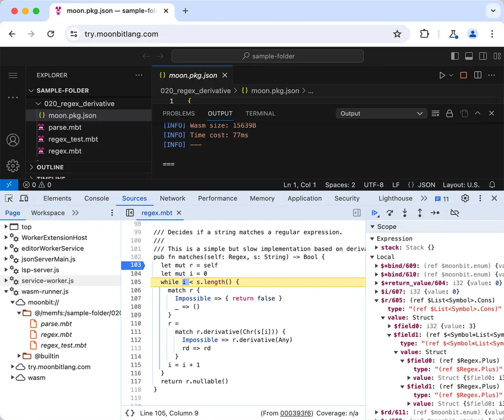Click the Step over next function call icon
This screenshot has height=420, width=504.
(x=390, y=213)
